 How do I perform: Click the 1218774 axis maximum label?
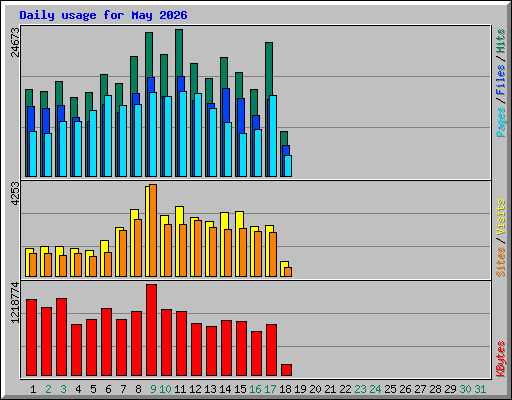[15, 303]
